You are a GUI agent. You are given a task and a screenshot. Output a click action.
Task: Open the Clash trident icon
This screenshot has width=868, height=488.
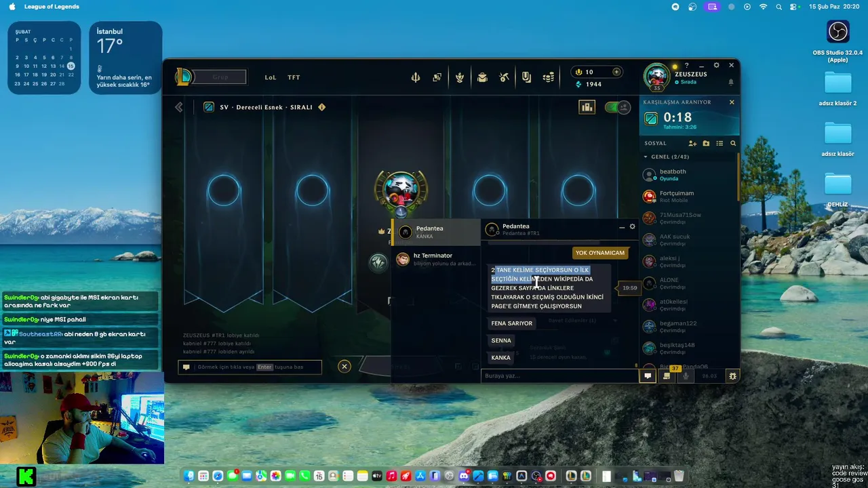point(416,77)
